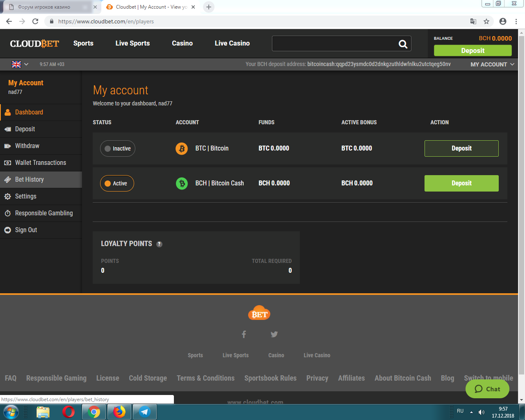Image resolution: width=525 pixels, height=420 pixels.
Task: Expand the MY ACCOUNT dropdown
Action: [x=492, y=64]
